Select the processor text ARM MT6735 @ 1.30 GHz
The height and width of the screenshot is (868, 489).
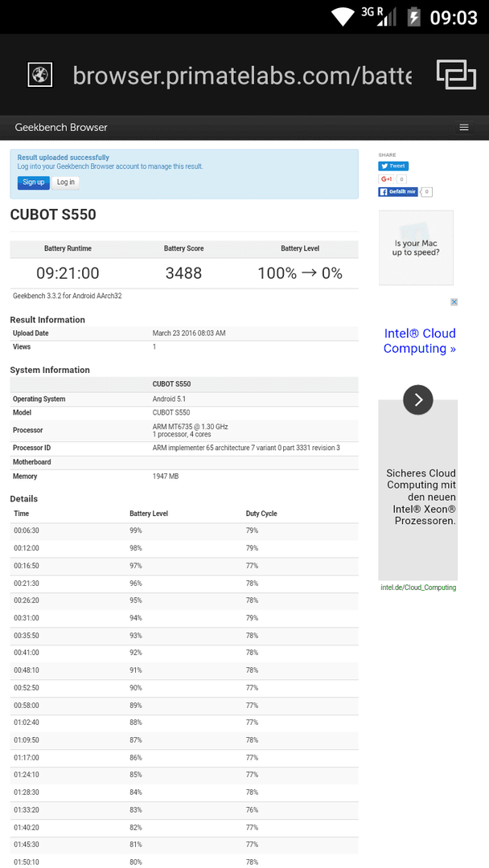(x=190, y=427)
